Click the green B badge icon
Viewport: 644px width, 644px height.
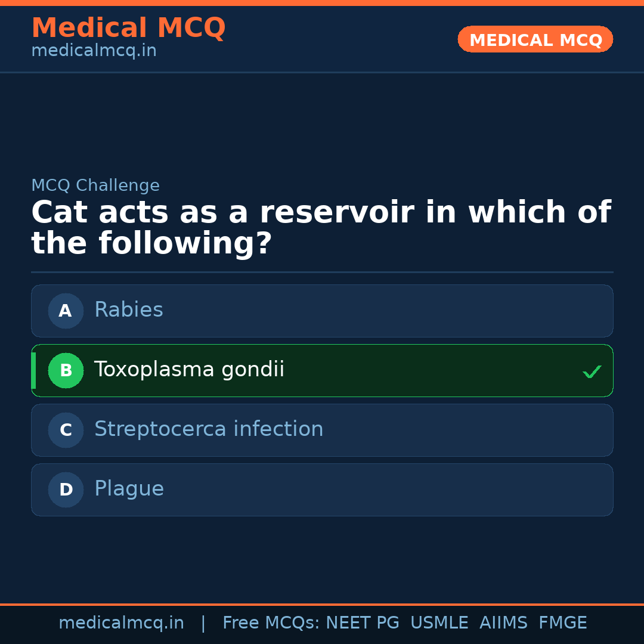click(x=66, y=370)
